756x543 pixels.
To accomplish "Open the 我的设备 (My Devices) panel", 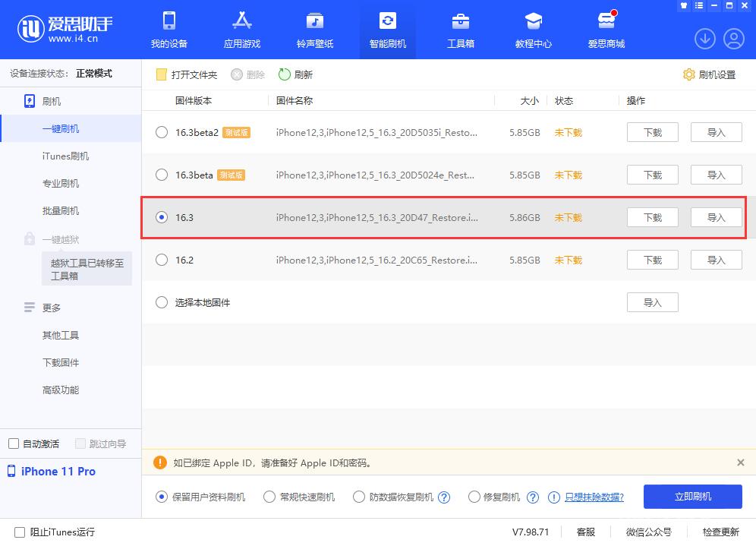I will 169,29.
